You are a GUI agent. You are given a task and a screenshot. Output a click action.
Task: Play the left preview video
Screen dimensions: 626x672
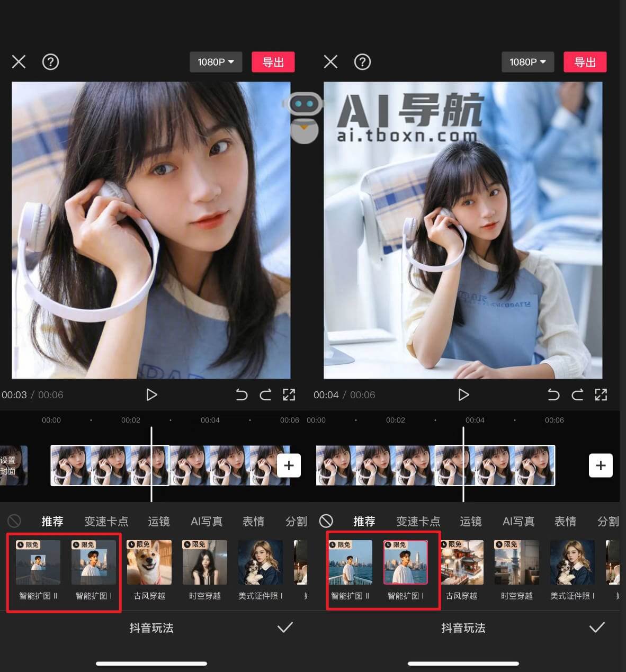[x=151, y=395]
